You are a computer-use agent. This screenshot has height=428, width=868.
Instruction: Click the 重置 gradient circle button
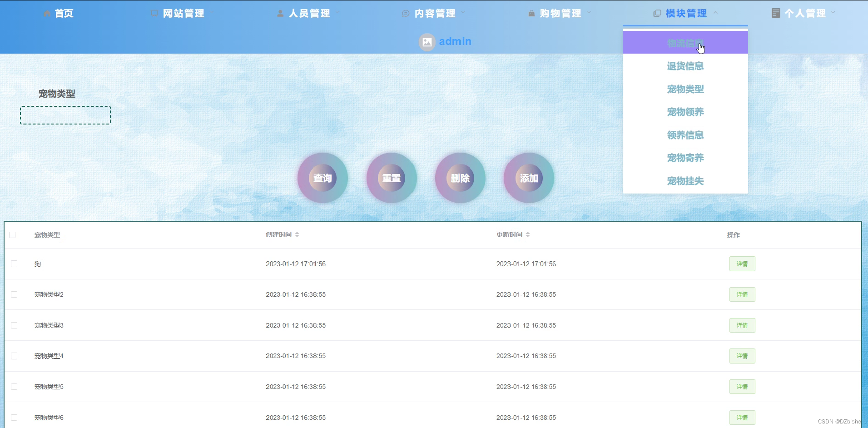pos(392,178)
